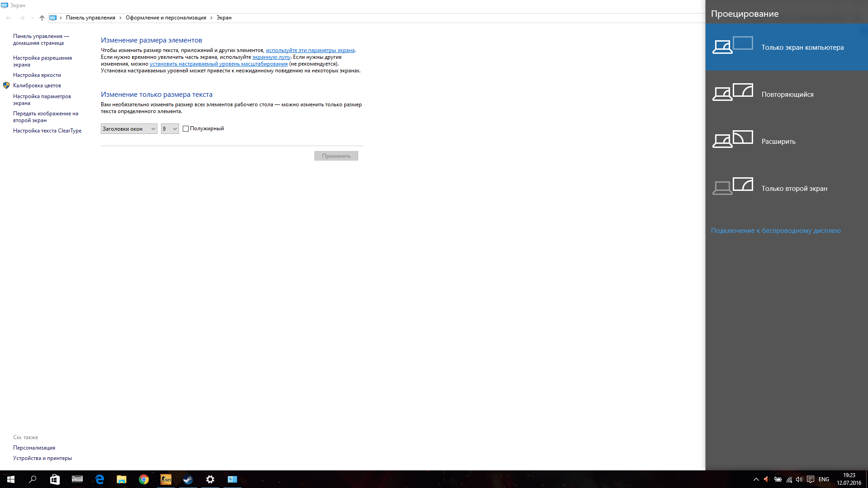Click window title icon Экран
This screenshot has height=488, width=868.
pyautogui.click(x=5, y=5)
